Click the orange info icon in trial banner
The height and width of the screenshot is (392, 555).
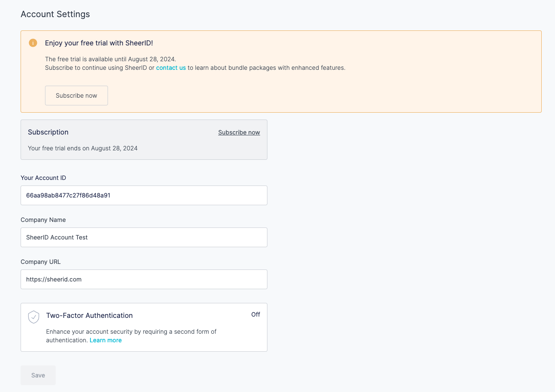[33, 43]
